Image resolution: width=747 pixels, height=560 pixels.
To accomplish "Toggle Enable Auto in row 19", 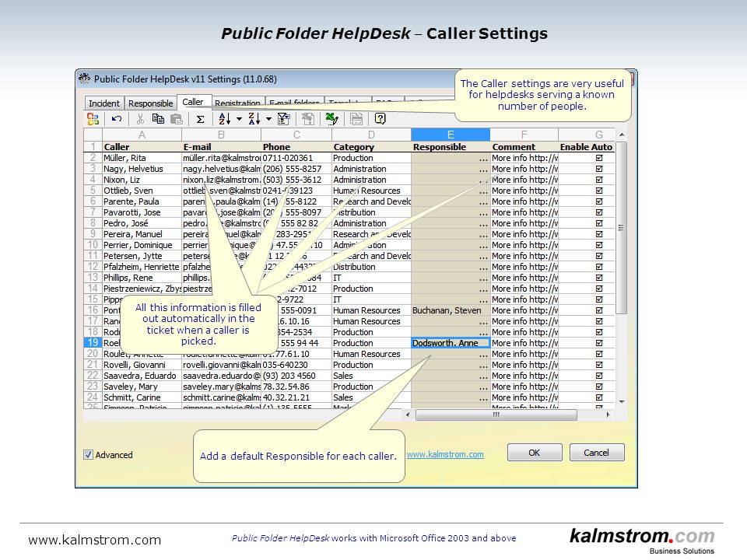I will click(599, 343).
